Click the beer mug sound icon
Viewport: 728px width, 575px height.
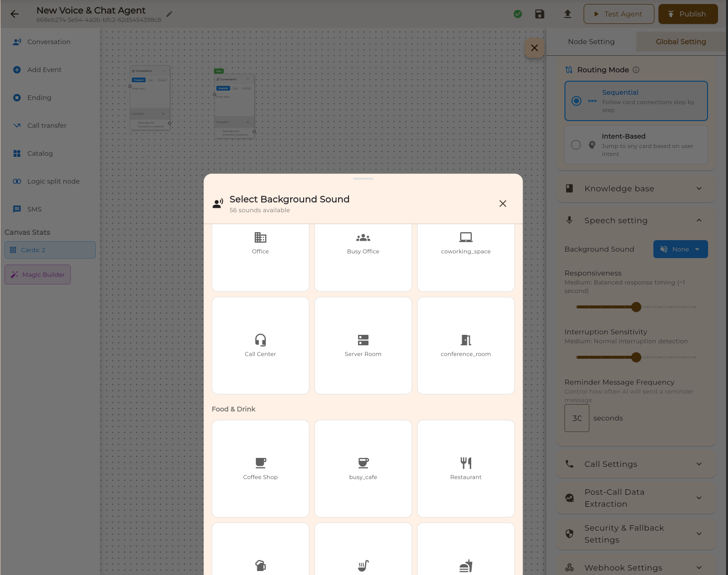(x=260, y=566)
